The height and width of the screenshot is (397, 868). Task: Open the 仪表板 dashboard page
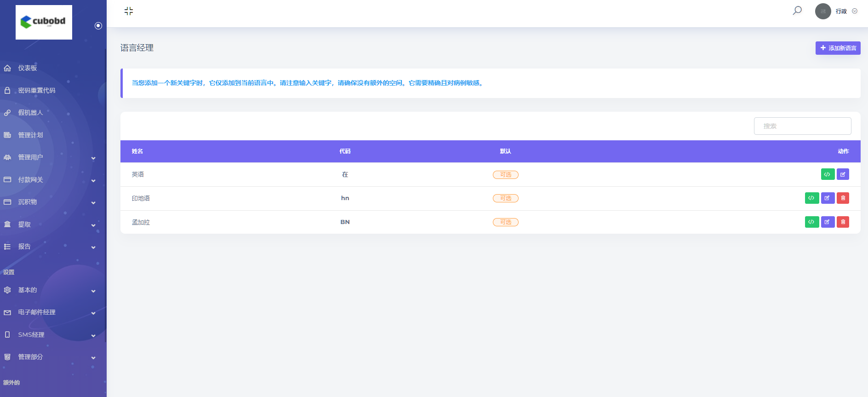28,68
